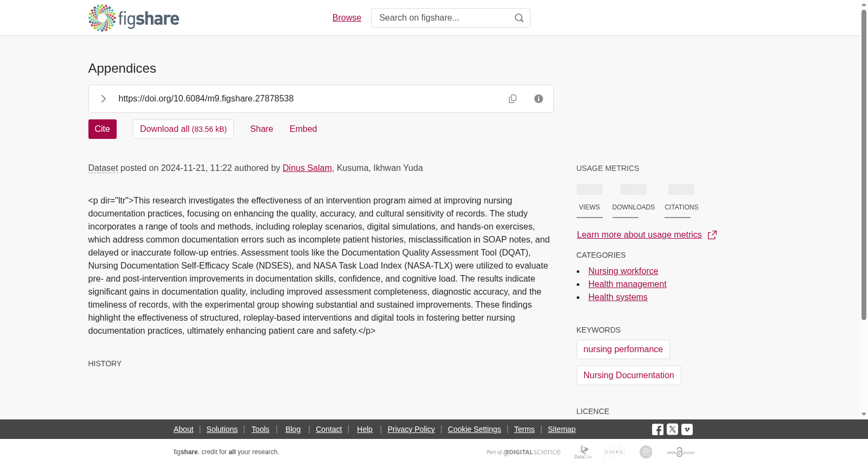
Task: Click the figshare logo
Action: click(x=133, y=18)
